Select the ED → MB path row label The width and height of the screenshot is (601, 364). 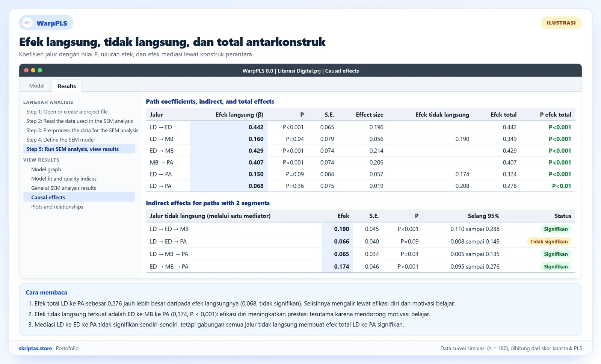162,151
